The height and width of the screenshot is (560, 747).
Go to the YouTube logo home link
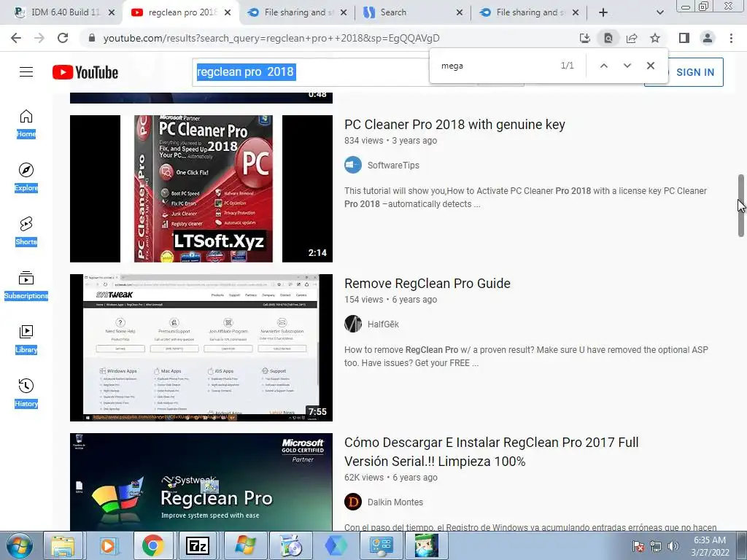click(85, 72)
